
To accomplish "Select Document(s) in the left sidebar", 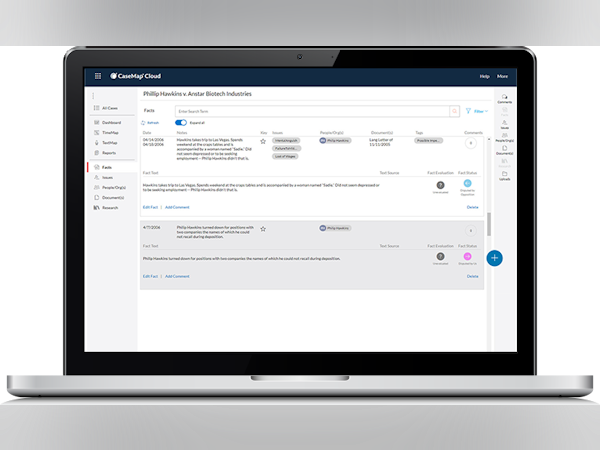I will 109,197.
